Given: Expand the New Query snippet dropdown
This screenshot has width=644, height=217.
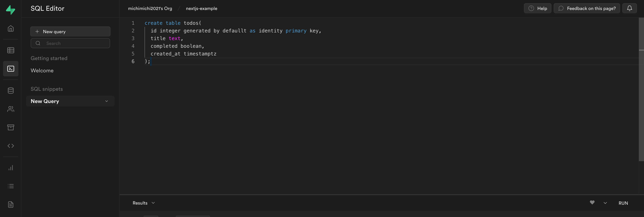Looking at the screenshot, I should coord(106,101).
